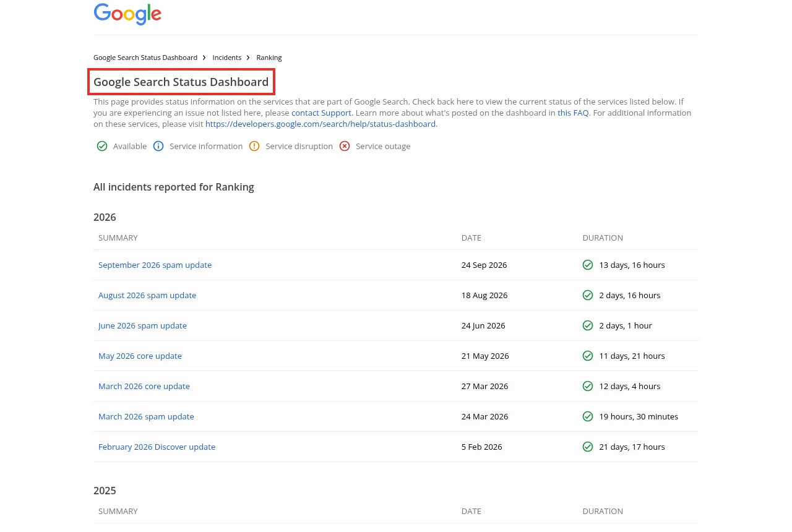Click the green check beside 2 days, 16 hours
This screenshot has height=532, width=792.
(x=588, y=295)
